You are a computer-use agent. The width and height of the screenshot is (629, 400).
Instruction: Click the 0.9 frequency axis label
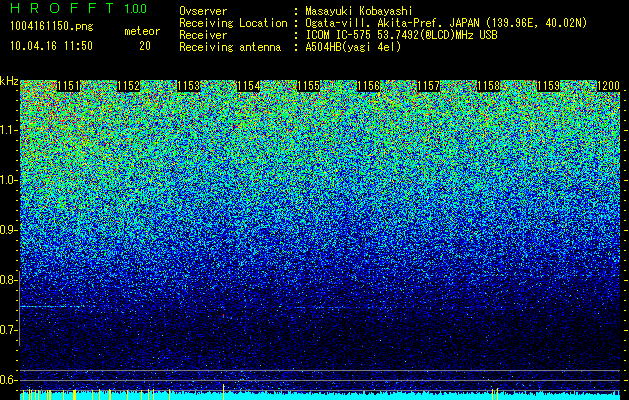(9, 230)
